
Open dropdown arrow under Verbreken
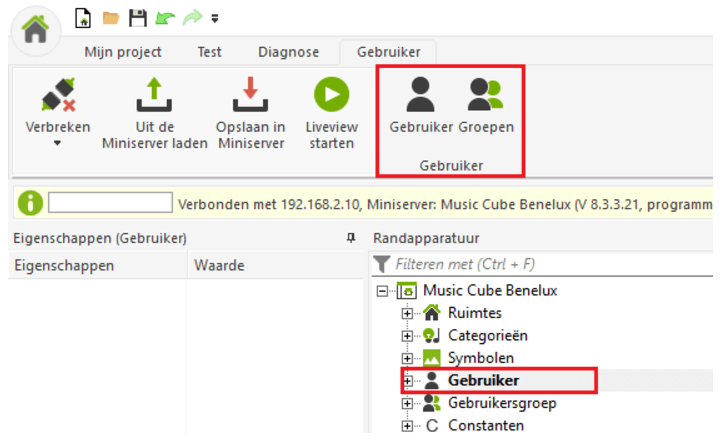[57, 144]
